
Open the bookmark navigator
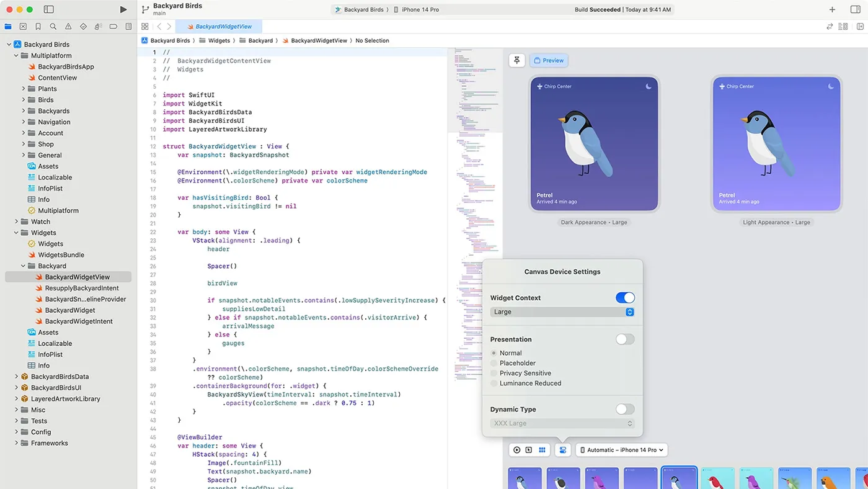coord(38,26)
